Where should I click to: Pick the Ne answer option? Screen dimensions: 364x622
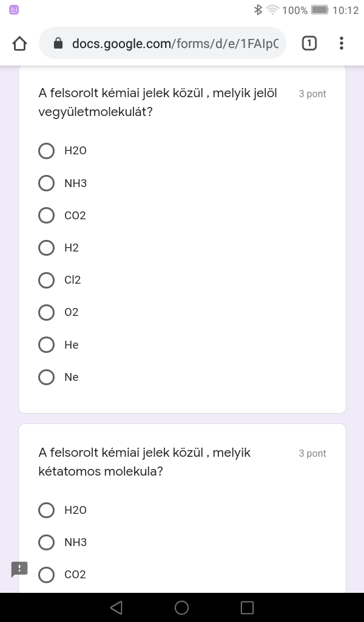click(47, 377)
